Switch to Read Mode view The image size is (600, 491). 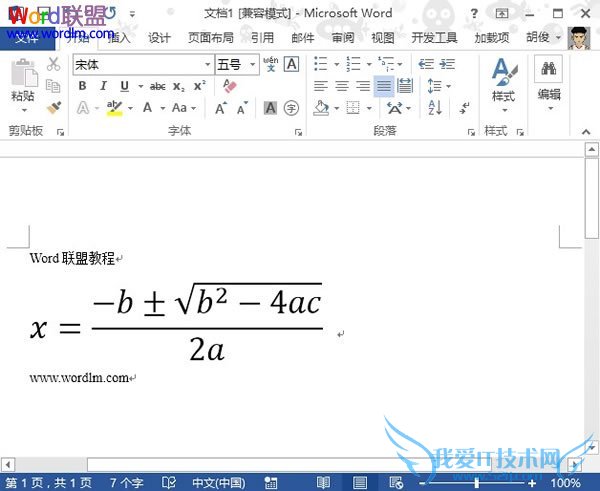[323, 483]
